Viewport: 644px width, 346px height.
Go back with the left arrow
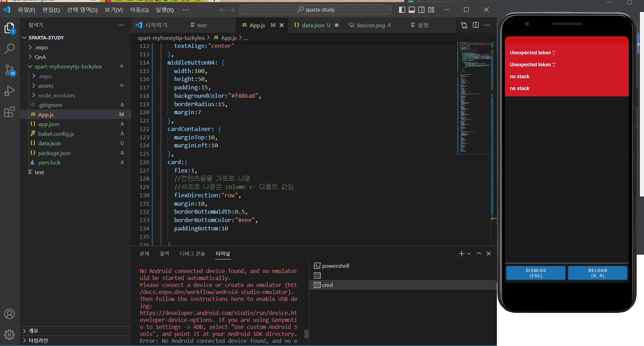click(222, 10)
